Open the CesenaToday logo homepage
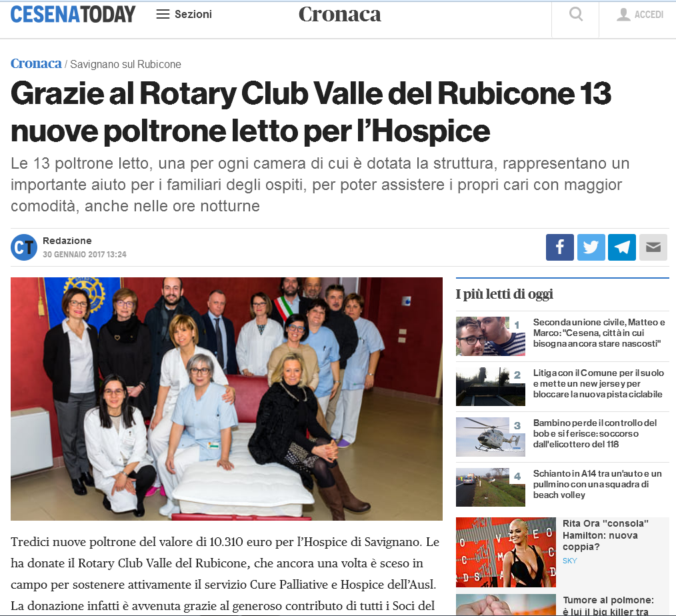Screen dimensions: 676x616 [73, 14]
